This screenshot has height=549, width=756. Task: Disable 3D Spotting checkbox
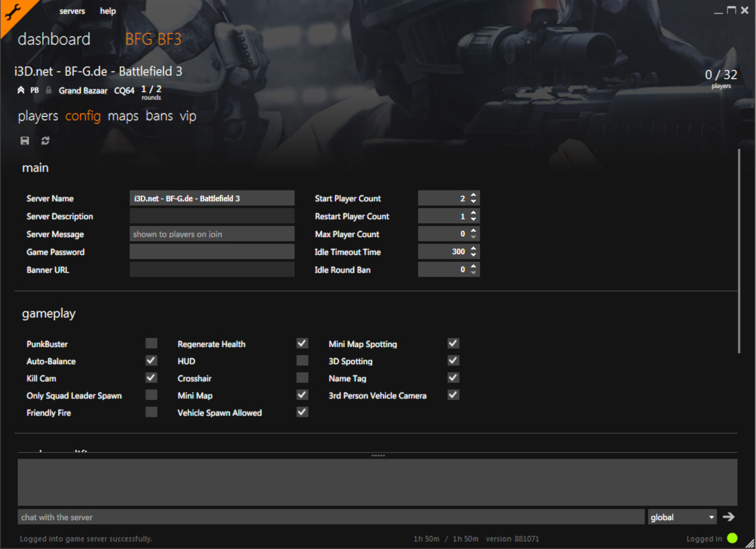click(453, 360)
